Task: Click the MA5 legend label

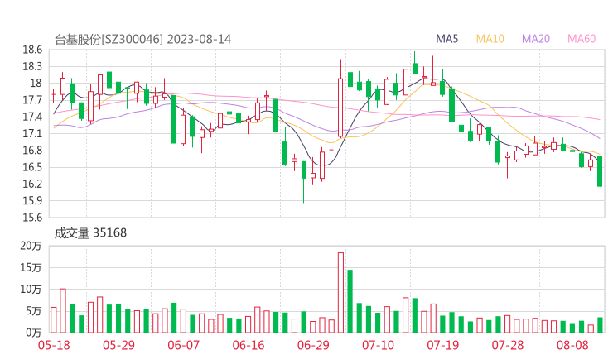Action: tap(446, 39)
